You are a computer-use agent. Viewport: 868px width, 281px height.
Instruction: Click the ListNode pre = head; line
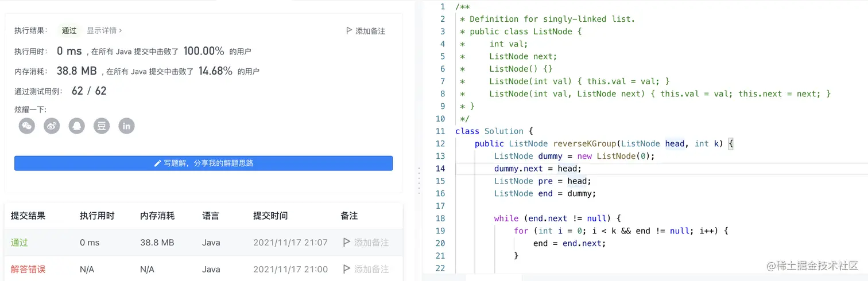[x=542, y=181]
